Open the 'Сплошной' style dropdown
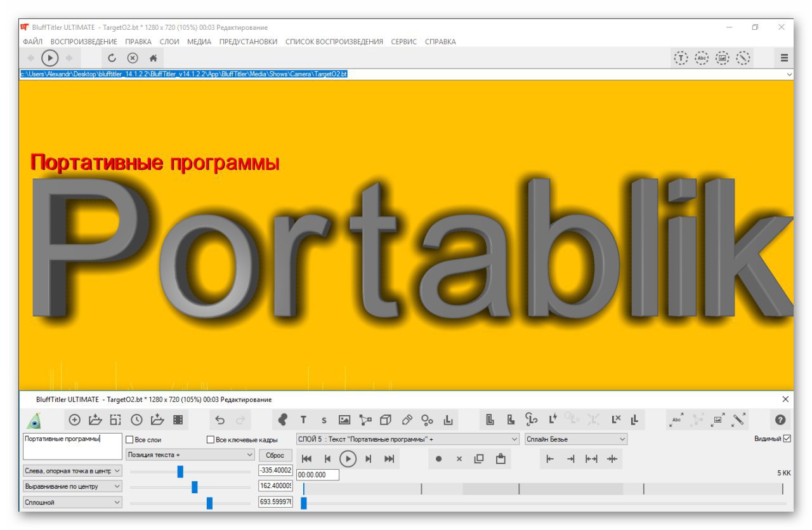 point(72,503)
